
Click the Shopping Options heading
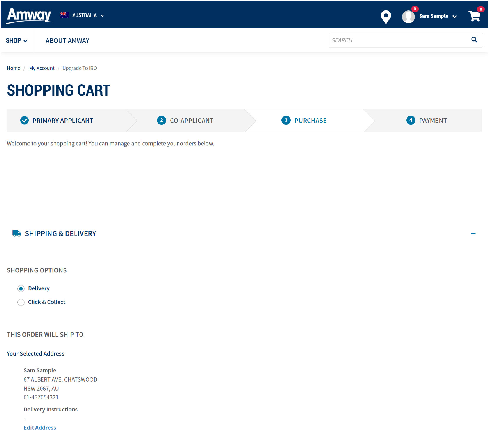[37, 270]
